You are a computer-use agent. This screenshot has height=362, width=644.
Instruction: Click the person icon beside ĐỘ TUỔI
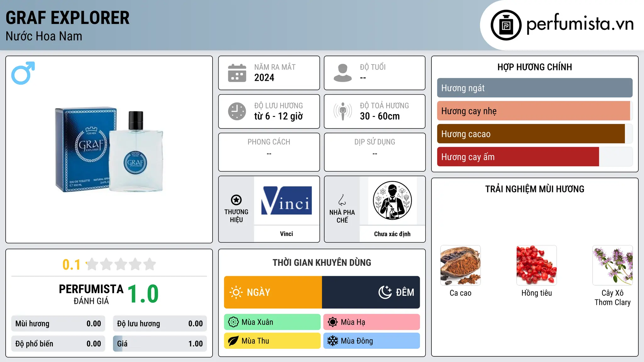(x=343, y=73)
